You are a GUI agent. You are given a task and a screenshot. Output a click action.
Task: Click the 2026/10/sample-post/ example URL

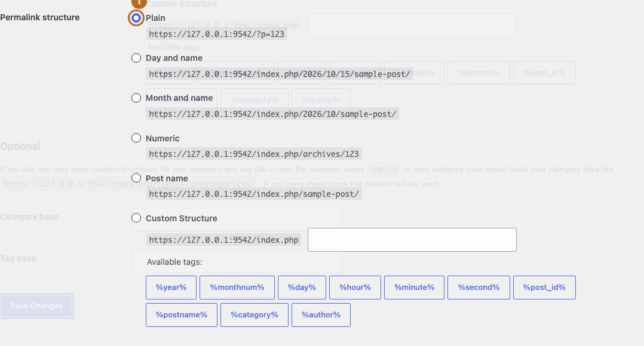point(272,114)
